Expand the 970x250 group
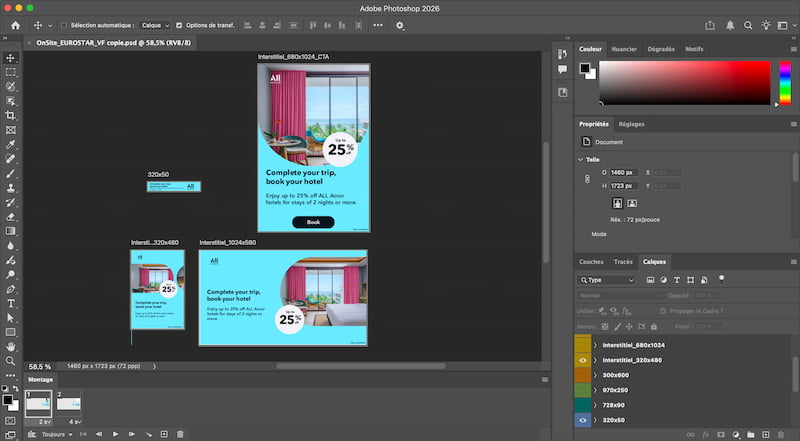This screenshot has width=800, height=441. pyautogui.click(x=595, y=390)
